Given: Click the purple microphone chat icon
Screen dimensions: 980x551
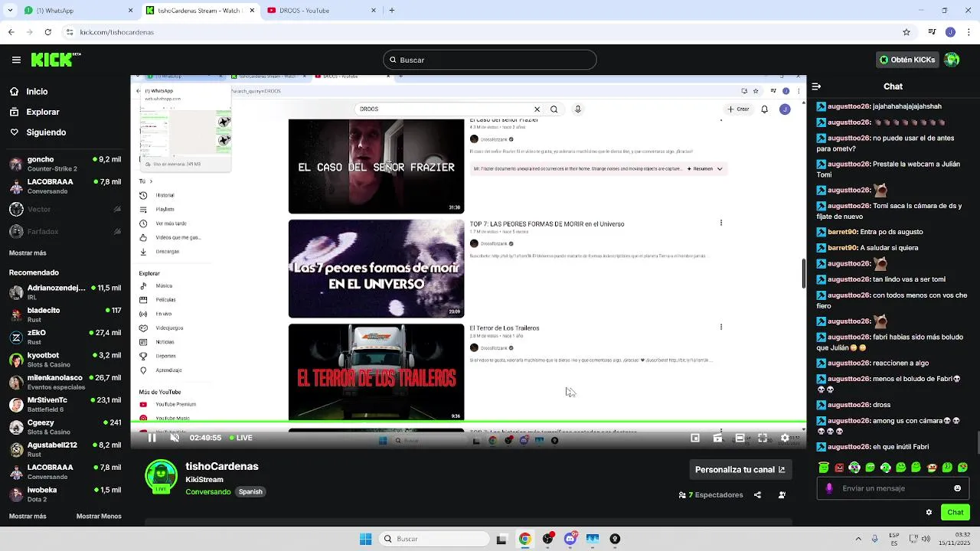Looking at the screenshot, I should pyautogui.click(x=829, y=488).
